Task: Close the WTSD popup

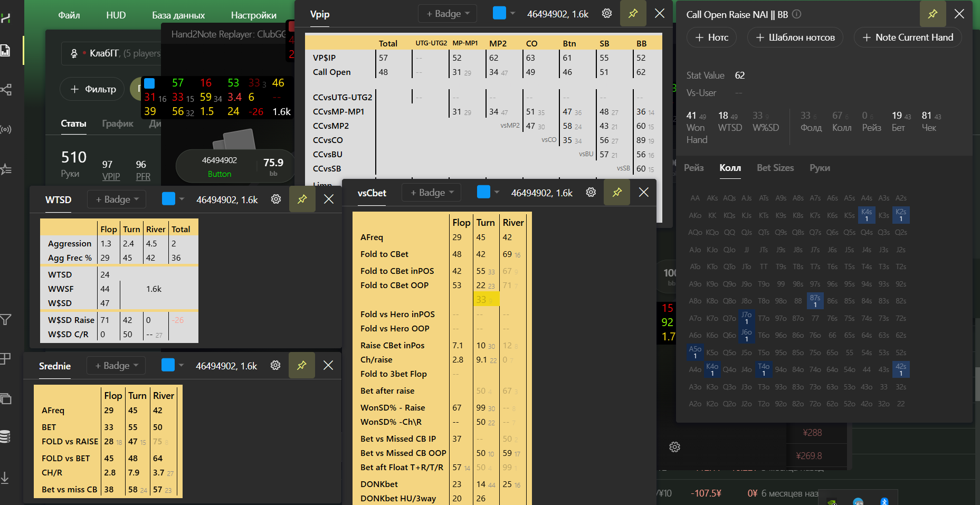Action: [x=329, y=199]
